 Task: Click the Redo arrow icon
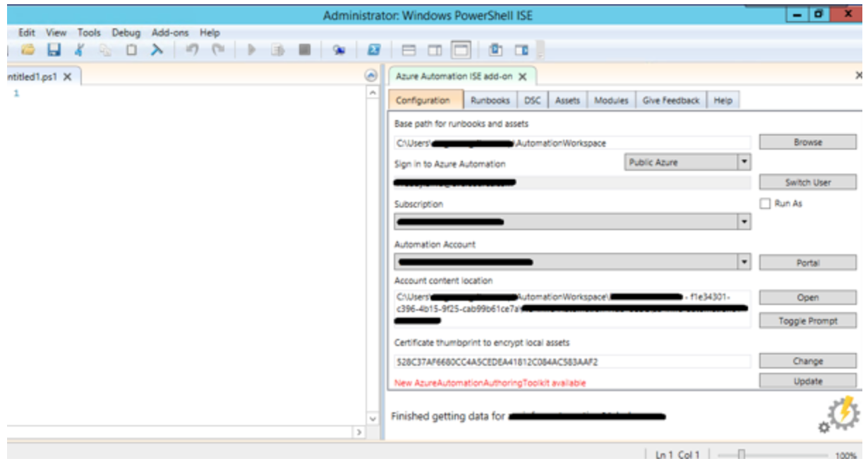217,51
